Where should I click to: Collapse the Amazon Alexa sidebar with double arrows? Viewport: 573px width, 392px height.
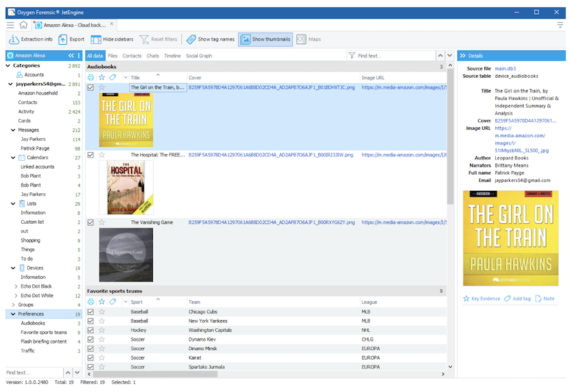[71, 56]
